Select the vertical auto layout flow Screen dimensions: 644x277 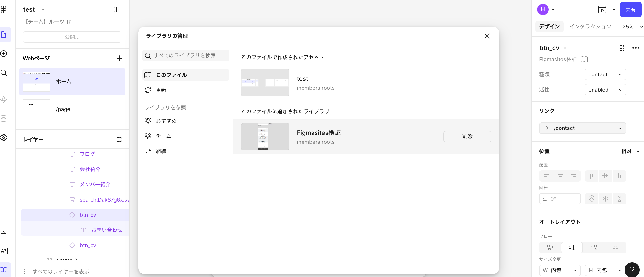click(571, 247)
